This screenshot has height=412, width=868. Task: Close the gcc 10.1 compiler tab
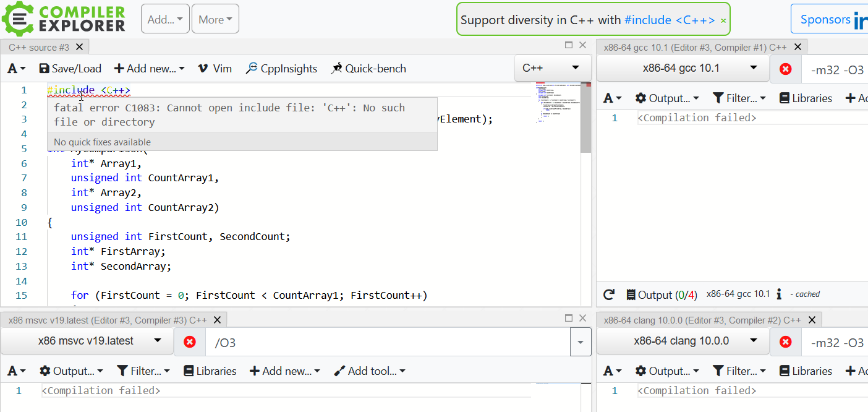(798, 47)
